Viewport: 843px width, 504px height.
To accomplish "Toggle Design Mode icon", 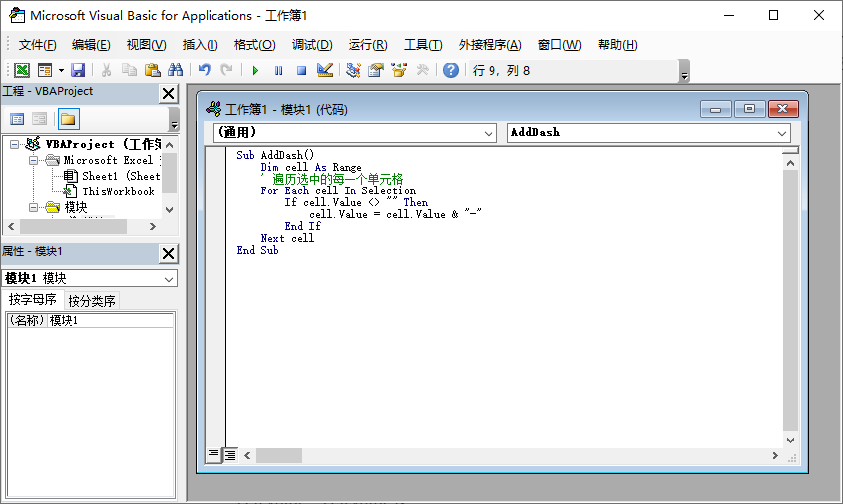I will click(x=325, y=70).
